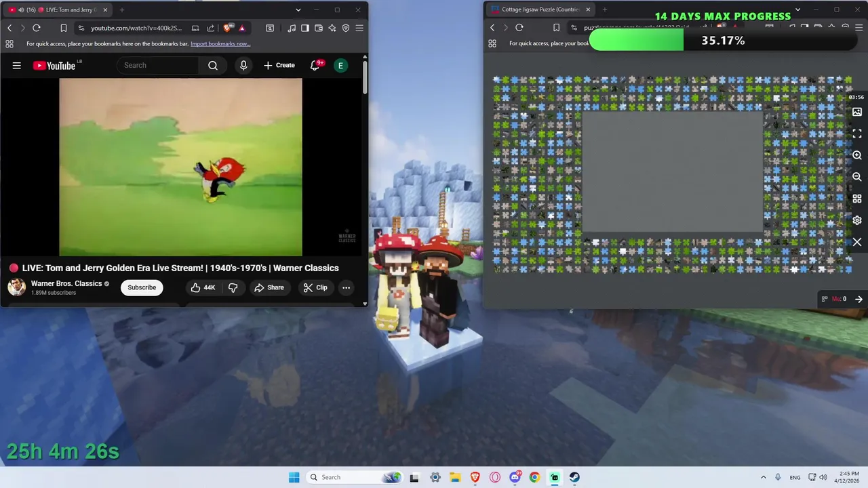This screenshot has height=488, width=868.
Task: Close the puzzle sidebar with X
Action: pos(857,242)
